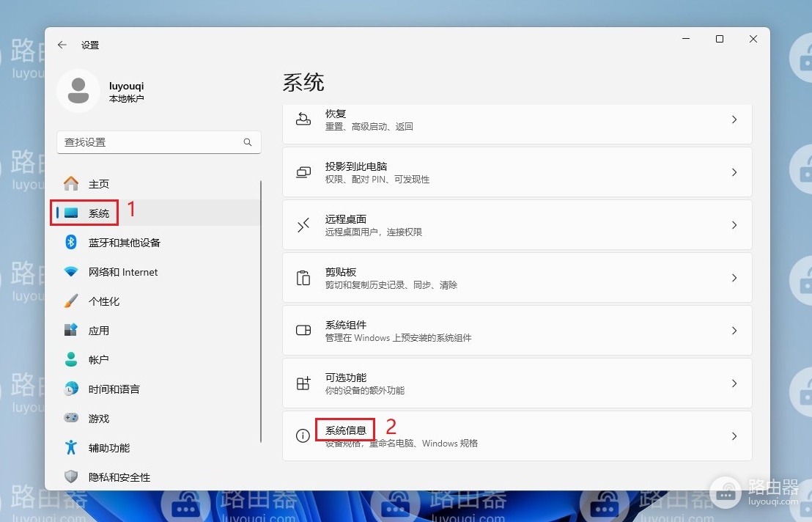Viewport: 812px width, 522px height.
Task: Open chevron for 投影到此电脑
Action: pyautogui.click(x=734, y=172)
